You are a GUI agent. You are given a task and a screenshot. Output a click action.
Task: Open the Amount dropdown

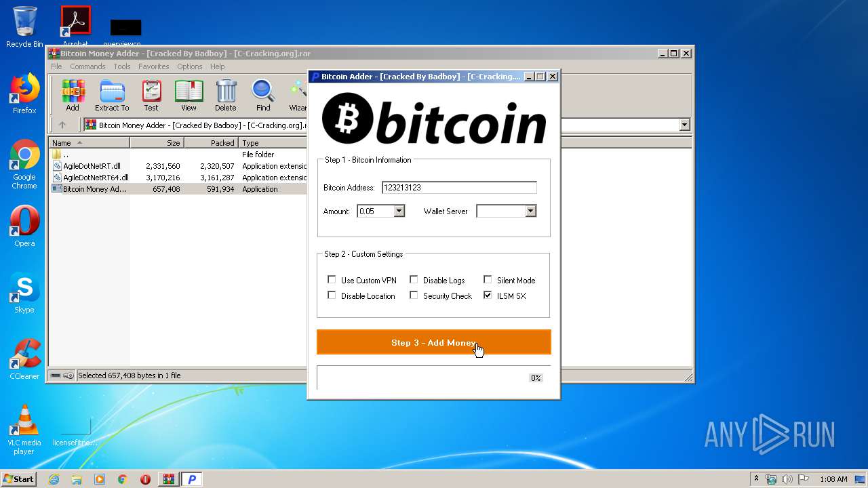coord(399,211)
